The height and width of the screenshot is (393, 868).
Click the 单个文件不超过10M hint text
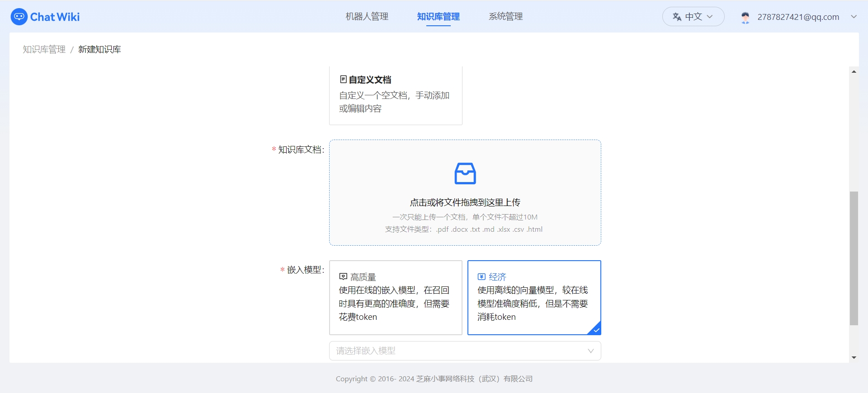coord(505,217)
